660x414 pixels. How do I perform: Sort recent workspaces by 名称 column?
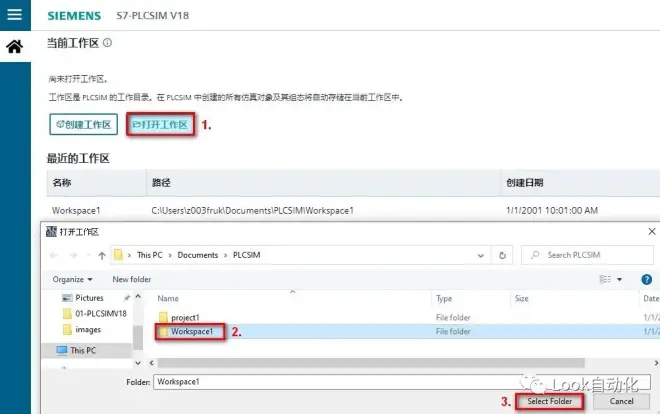tap(62, 183)
